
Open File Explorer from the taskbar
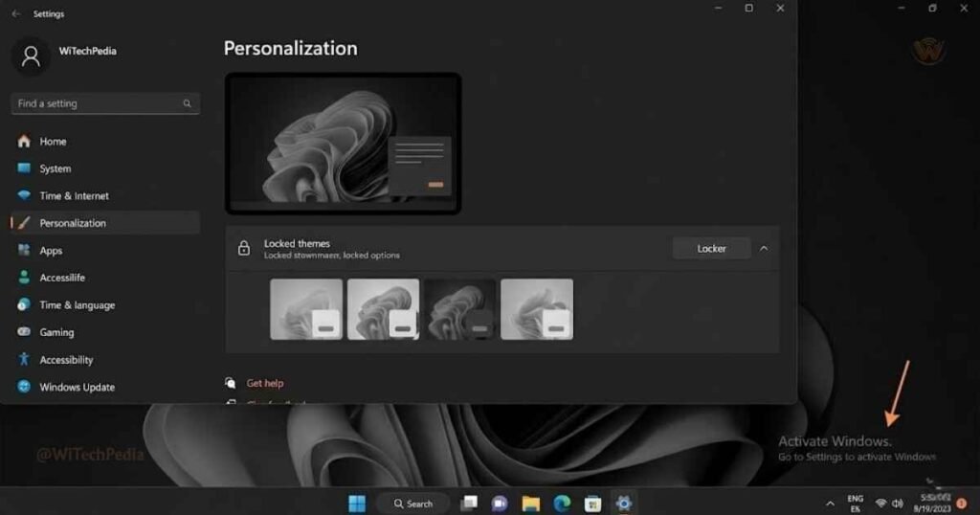530,504
